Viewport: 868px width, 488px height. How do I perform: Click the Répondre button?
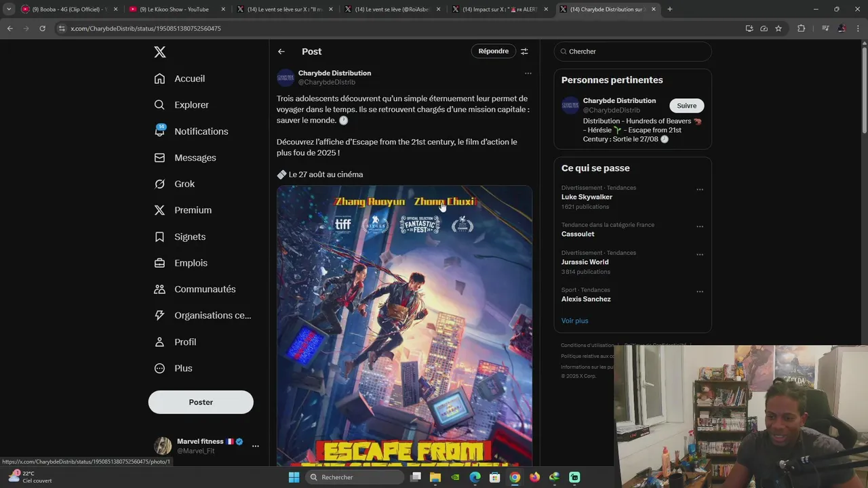[493, 52]
